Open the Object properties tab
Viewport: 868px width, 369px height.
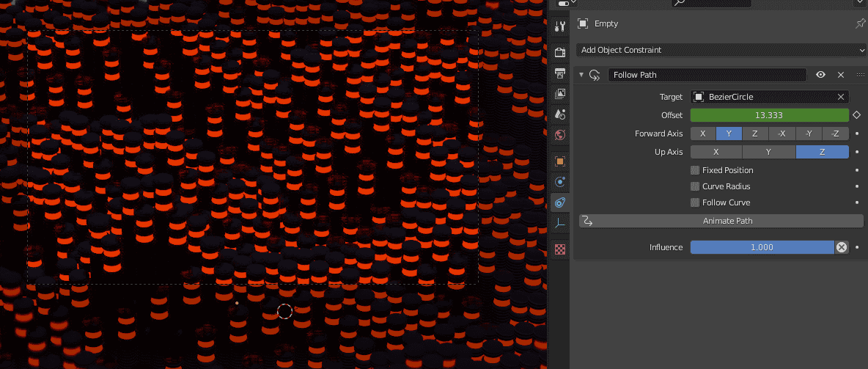pyautogui.click(x=560, y=161)
